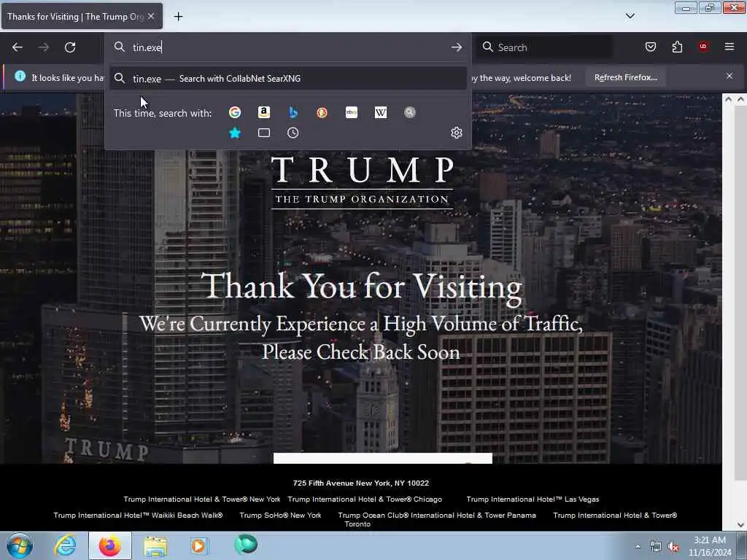Click the page scrollbar down arrow
747x560 pixels.
point(740,525)
